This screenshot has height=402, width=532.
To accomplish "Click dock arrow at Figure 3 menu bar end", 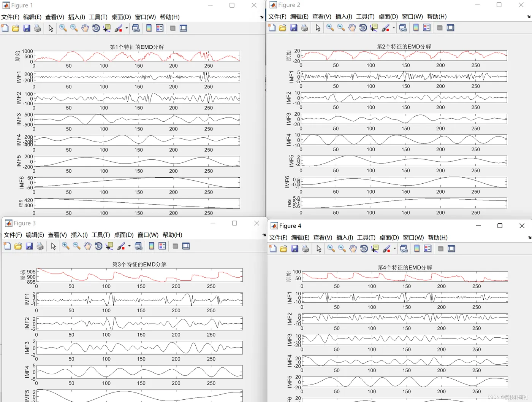I will point(264,235).
